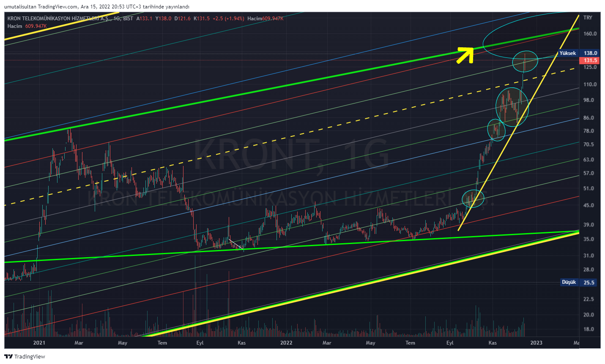Viewport: 605px width, 364px height.
Task: Click the 28.0 price axis level
Action: pyautogui.click(x=589, y=269)
